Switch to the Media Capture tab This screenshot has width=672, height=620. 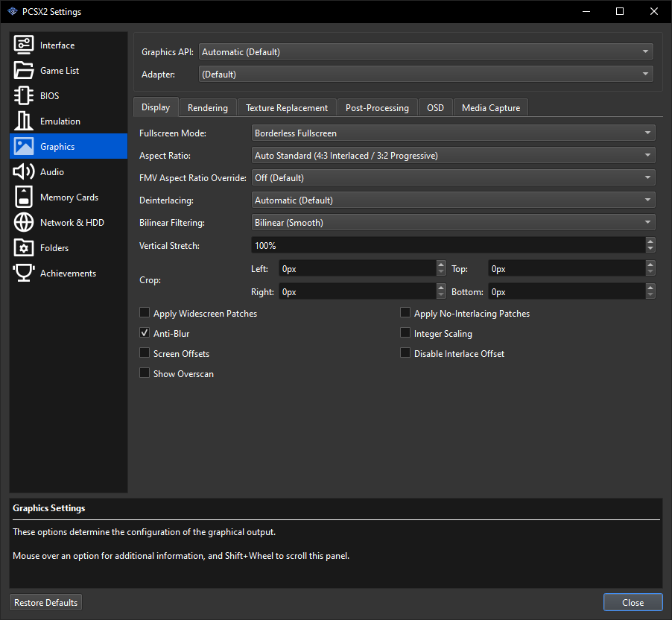[491, 107]
